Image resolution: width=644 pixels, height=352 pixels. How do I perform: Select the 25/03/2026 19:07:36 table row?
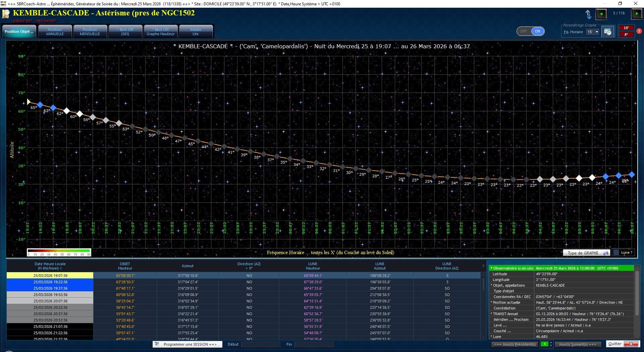click(50, 276)
